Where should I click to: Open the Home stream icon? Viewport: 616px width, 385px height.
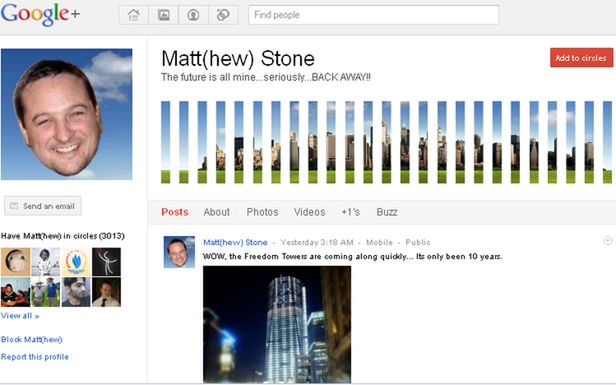coord(134,15)
